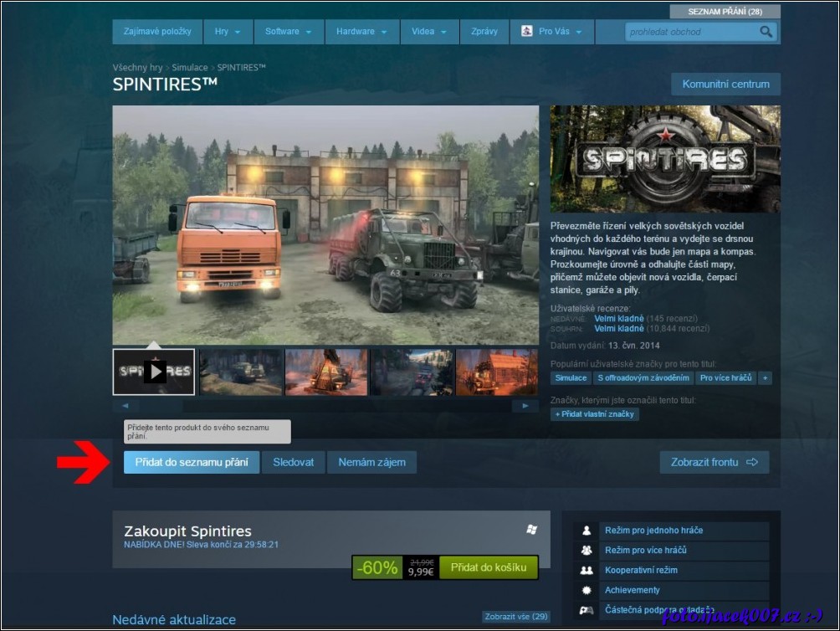Select Zajímavé položky in store navigation

click(157, 32)
